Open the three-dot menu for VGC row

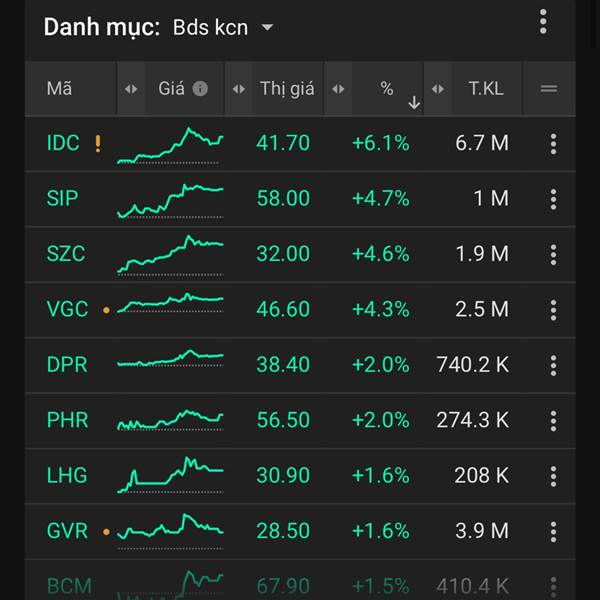click(x=553, y=310)
